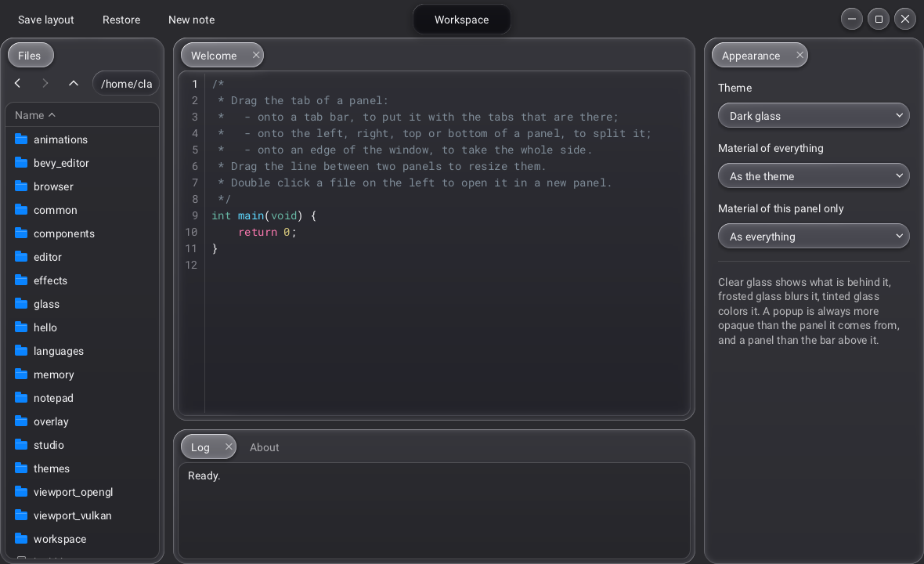Click the viewport_vulkan folder icon
Viewport: 924px width, 564px height.
point(21,515)
